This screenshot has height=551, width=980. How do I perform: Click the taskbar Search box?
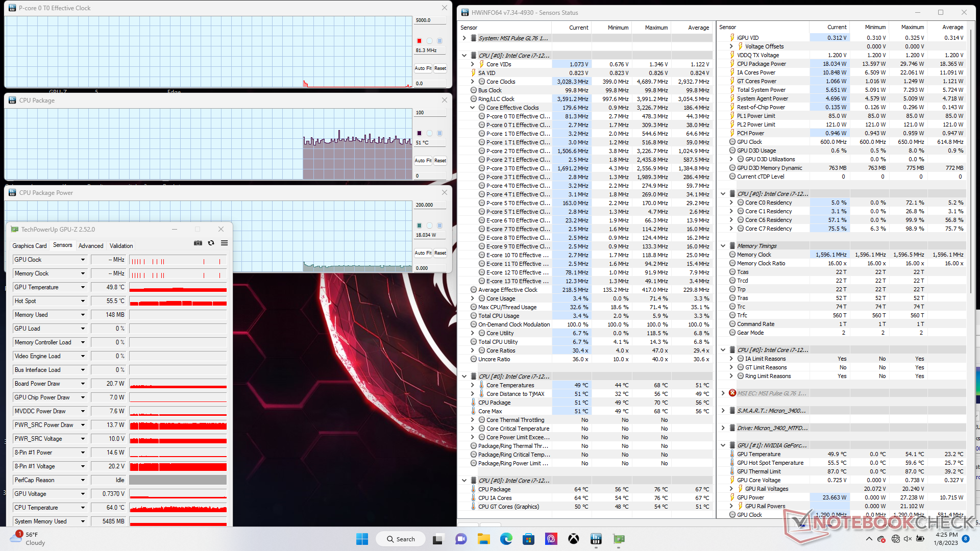pos(401,539)
